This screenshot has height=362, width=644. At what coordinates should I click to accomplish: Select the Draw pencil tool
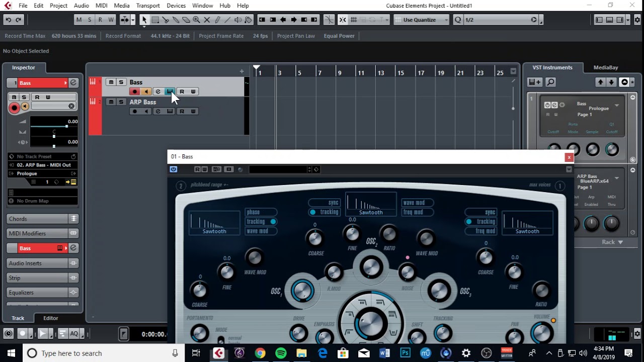click(217, 20)
